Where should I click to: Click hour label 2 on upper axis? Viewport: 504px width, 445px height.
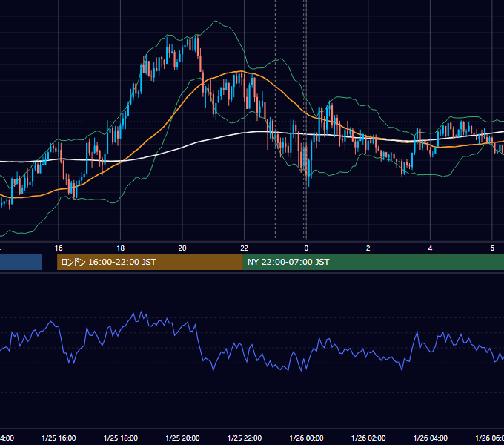368,248
